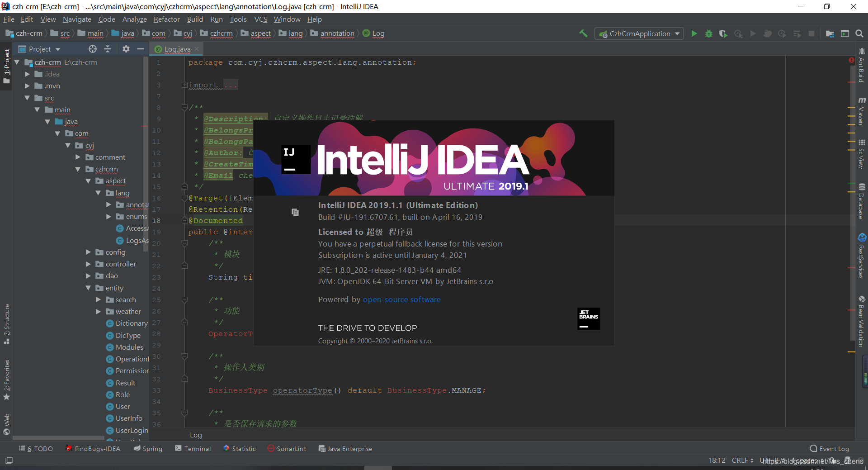
Task: Hide the Project tool window
Action: pos(141,49)
